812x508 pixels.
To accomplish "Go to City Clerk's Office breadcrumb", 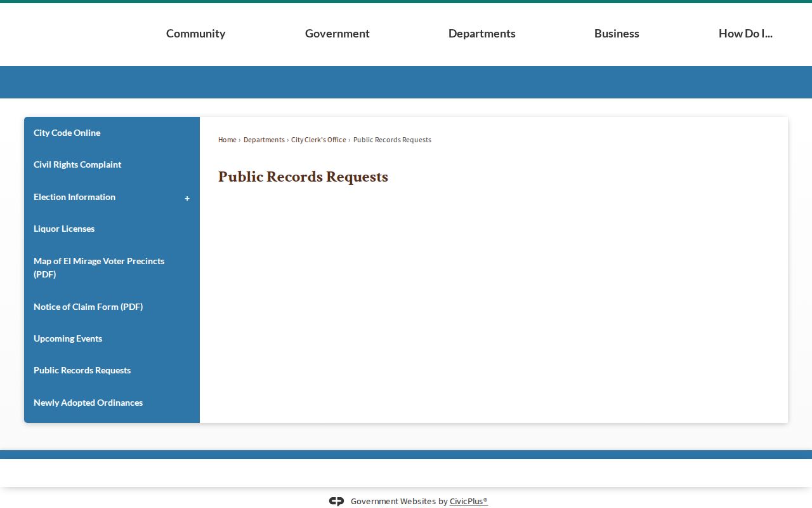I will tap(318, 140).
